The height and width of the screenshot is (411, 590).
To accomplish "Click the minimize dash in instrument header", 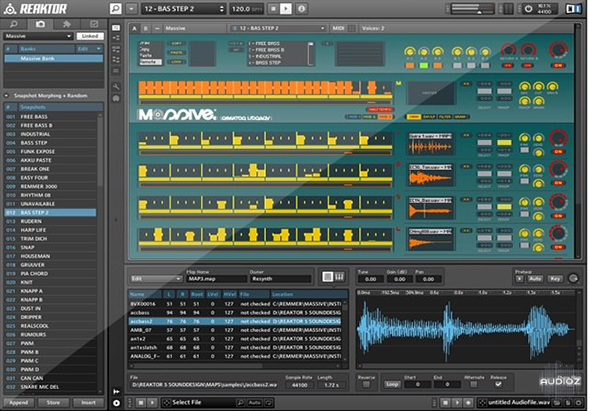I will (x=157, y=28).
